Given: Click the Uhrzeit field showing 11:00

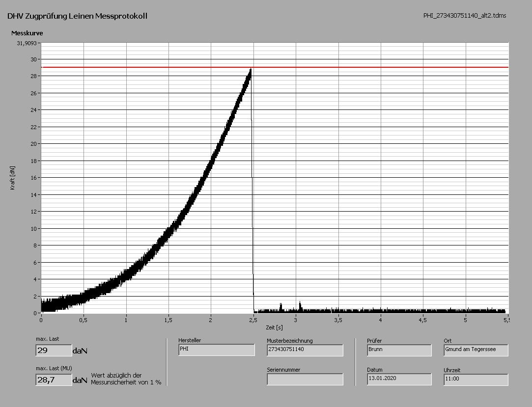Looking at the screenshot, I should pos(476,380).
